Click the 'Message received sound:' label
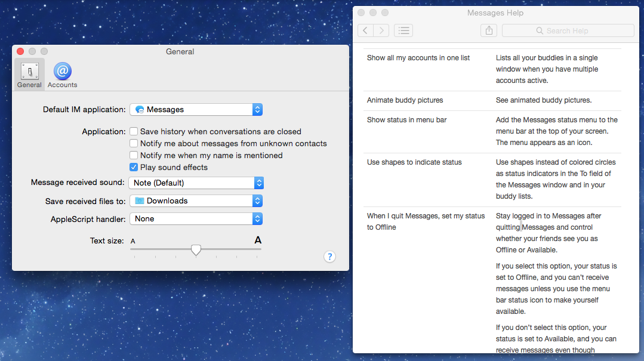 pyautogui.click(x=78, y=183)
